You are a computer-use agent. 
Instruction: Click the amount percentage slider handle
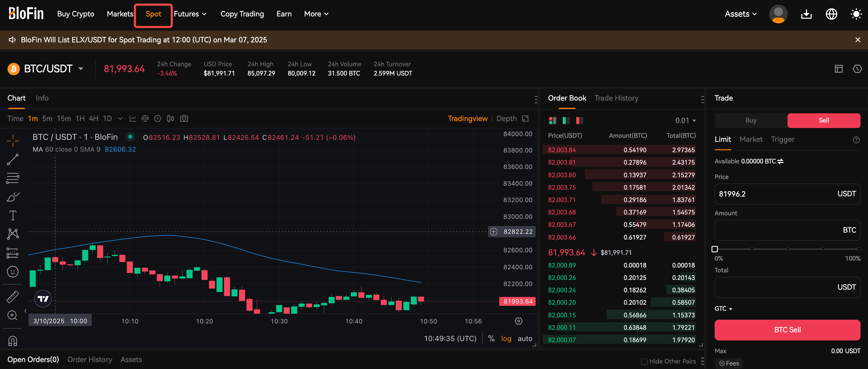coord(715,249)
